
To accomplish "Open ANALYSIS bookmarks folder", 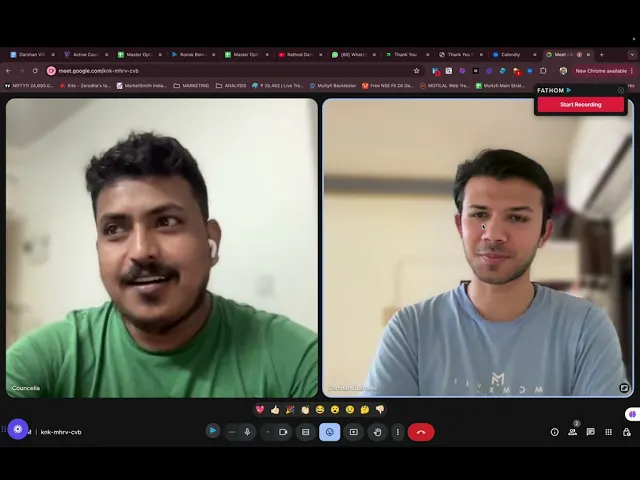I will (x=231, y=86).
